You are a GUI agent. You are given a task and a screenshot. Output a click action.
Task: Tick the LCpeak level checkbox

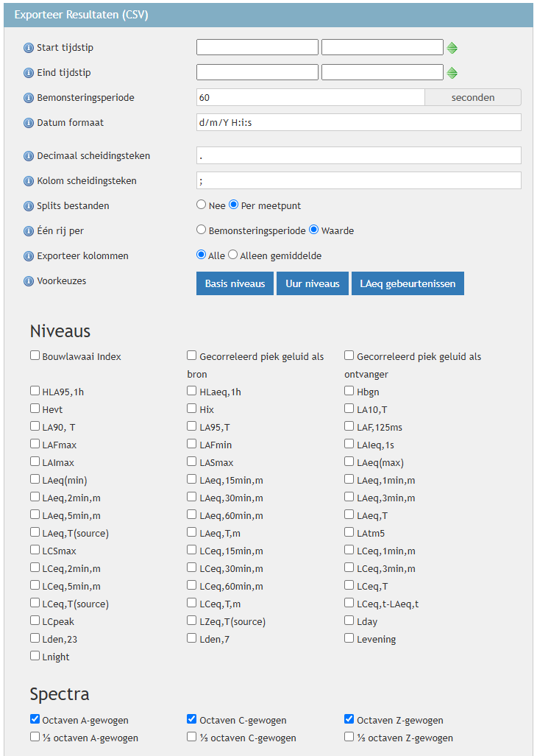tap(35, 621)
